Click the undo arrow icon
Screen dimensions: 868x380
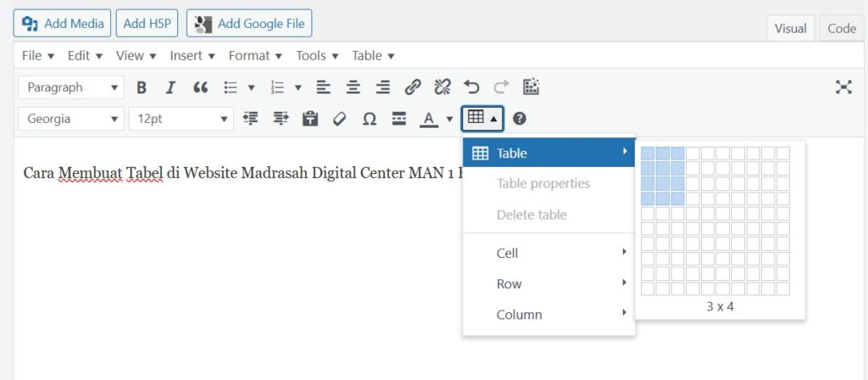pyautogui.click(x=472, y=87)
